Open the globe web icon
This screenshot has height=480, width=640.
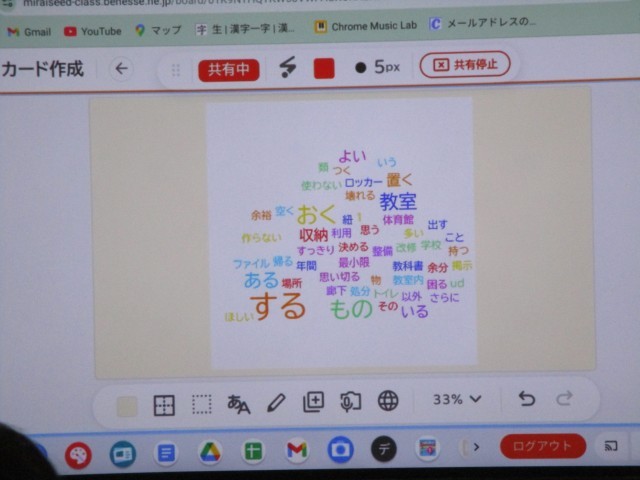(x=388, y=401)
